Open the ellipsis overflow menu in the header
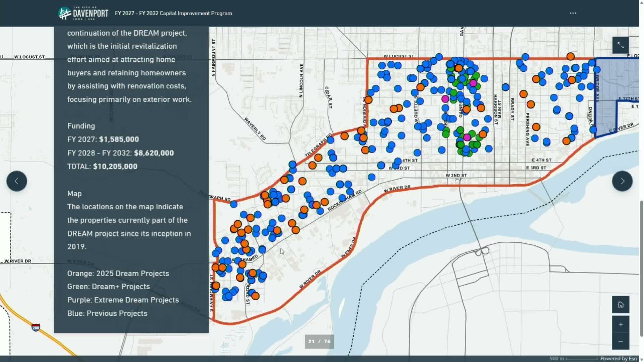This screenshot has height=362, width=644. 574,13
